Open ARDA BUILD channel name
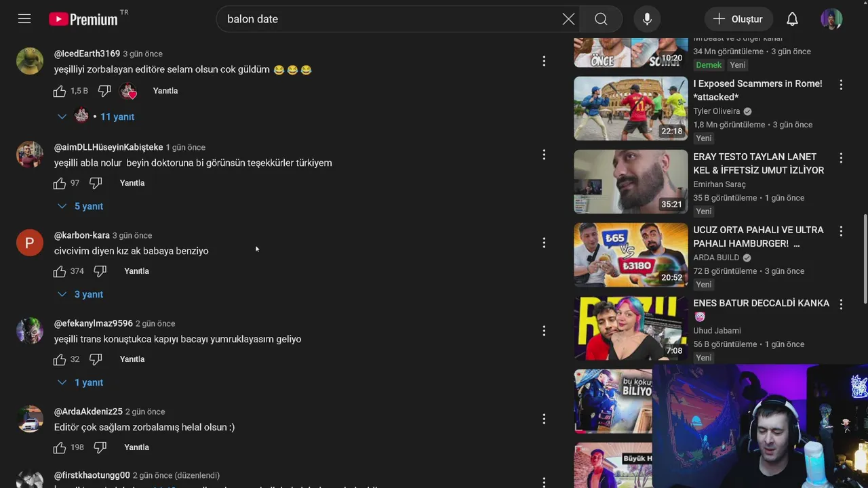 tap(716, 258)
